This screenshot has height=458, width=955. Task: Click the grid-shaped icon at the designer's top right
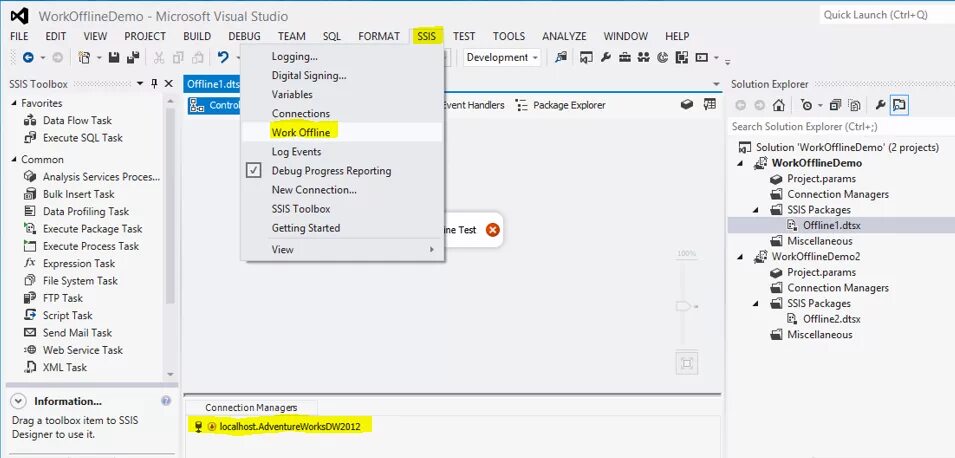[x=710, y=105]
